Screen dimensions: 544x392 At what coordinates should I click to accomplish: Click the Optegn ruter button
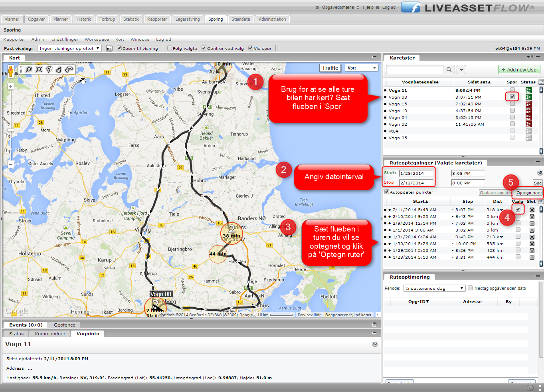pos(529,192)
